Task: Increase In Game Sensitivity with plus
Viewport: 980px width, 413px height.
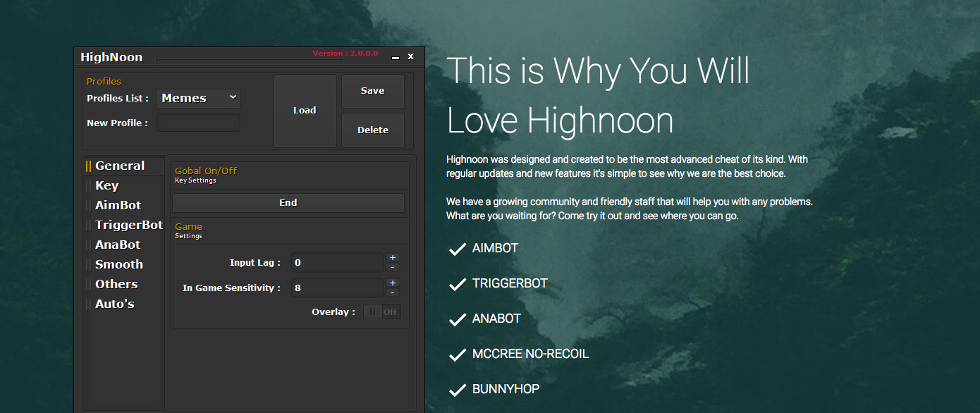Action: tap(393, 283)
